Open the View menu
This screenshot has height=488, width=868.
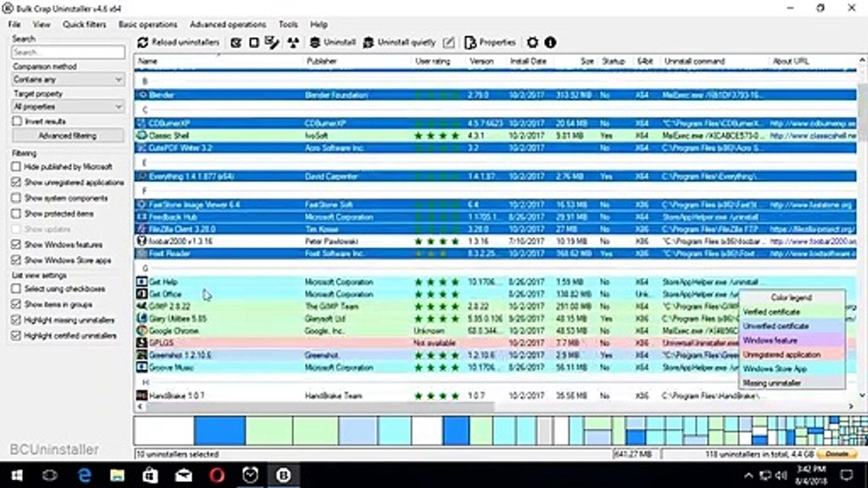(41, 24)
